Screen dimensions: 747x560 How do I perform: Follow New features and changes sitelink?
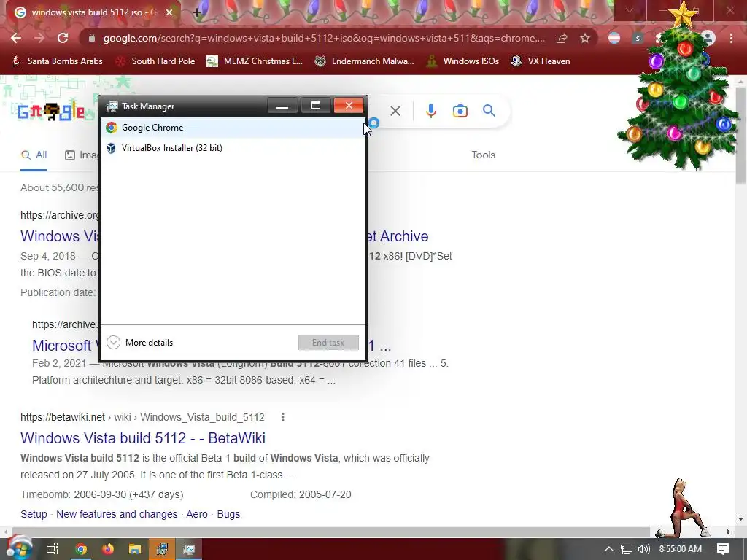[117, 514]
